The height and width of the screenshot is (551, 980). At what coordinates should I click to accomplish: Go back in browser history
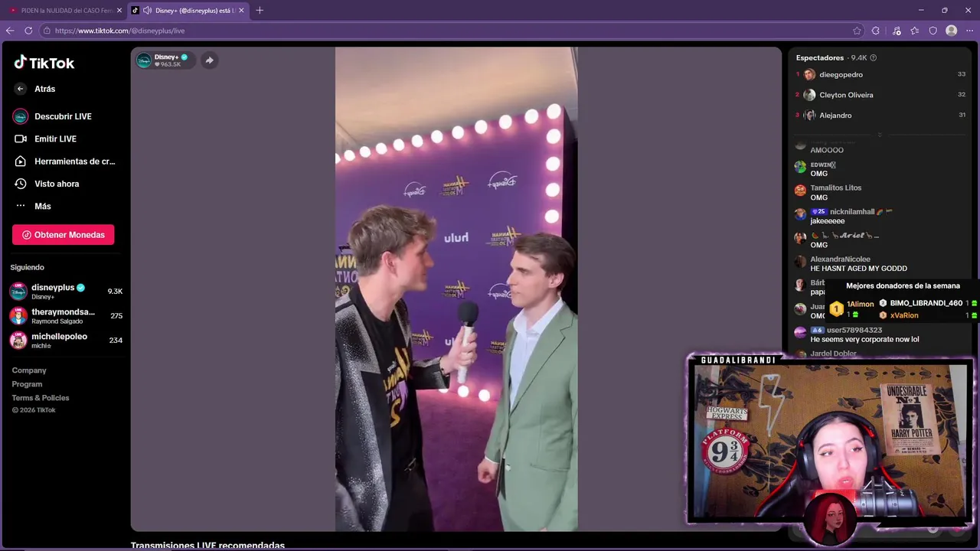(10, 31)
